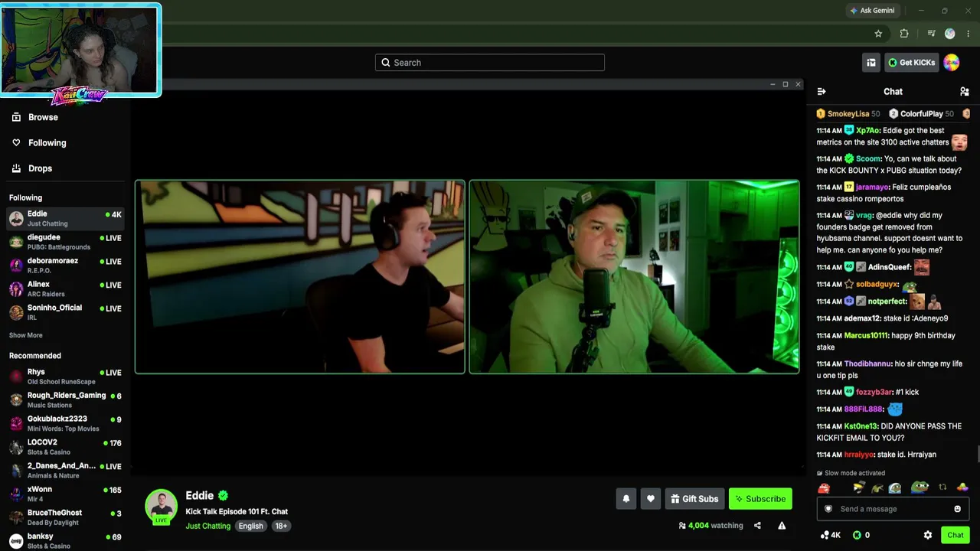
Task: Open chat identity badge icon in message box
Action: click(x=828, y=509)
